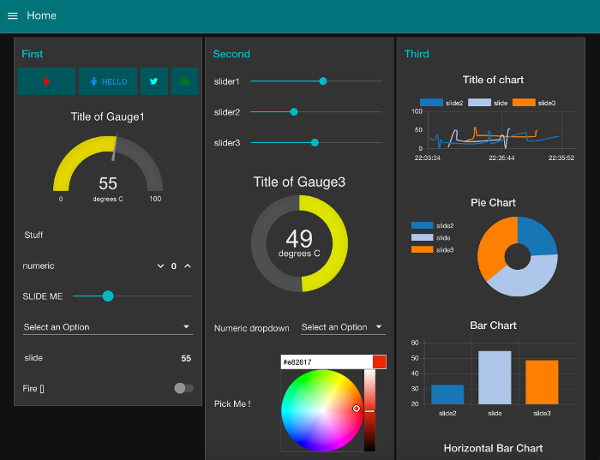
Task: Click the red person icon button
Action: point(46,81)
